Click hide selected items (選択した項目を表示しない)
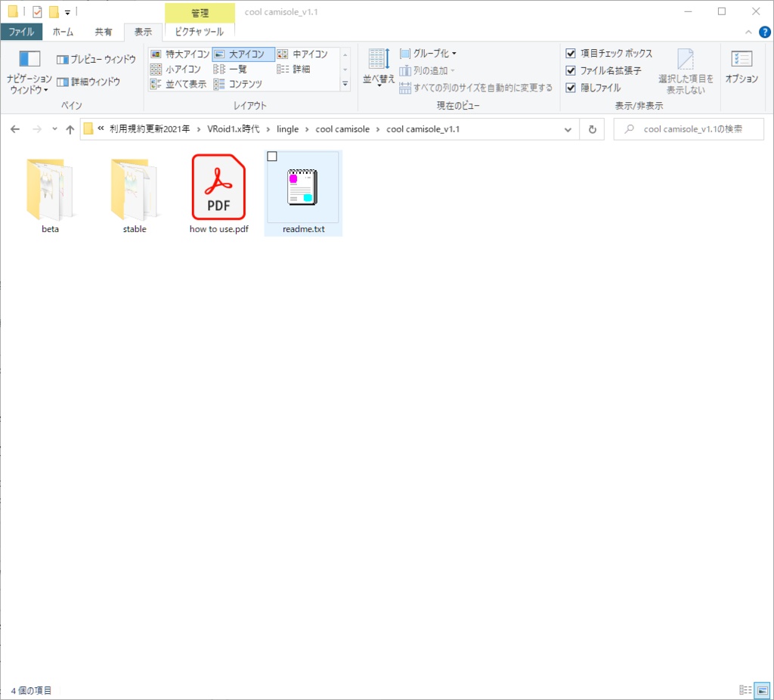The image size is (774, 700). point(685,72)
